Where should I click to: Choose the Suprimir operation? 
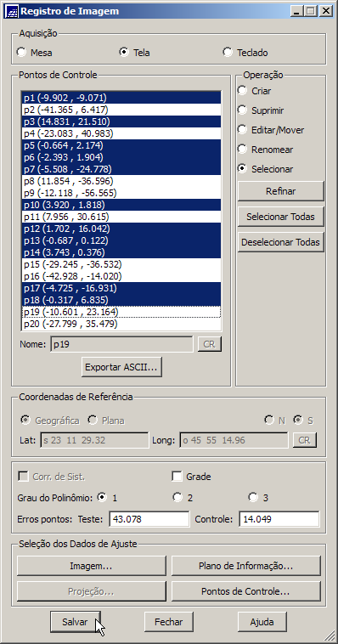point(242,110)
